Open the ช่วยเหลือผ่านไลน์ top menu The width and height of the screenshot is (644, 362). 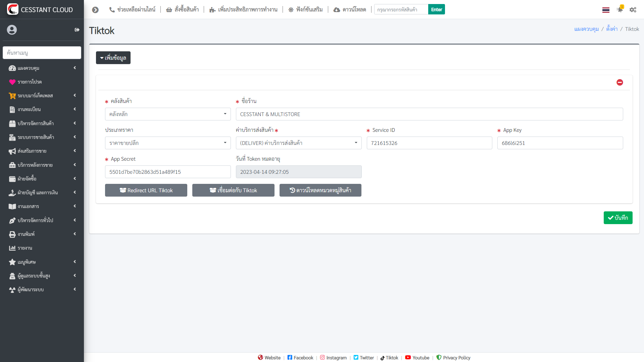click(x=132, y=10)
